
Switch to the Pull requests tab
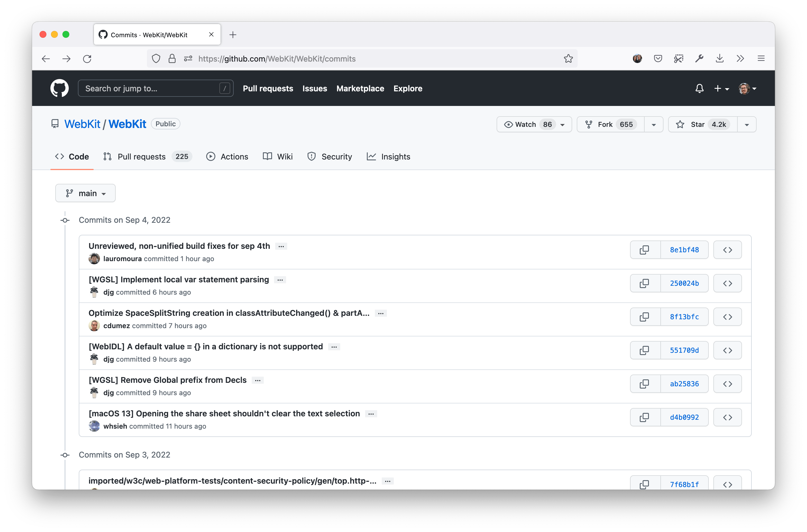click(141, 156)
